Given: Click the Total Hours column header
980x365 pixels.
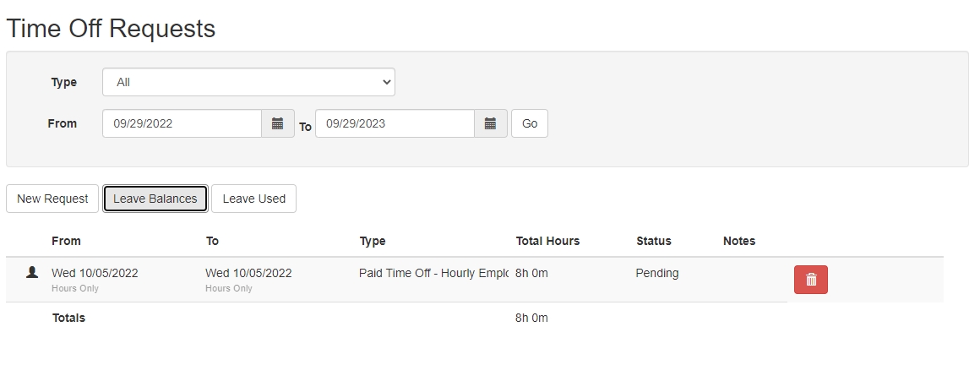Looking at the screenshot, I should click(x=547, y=241).
